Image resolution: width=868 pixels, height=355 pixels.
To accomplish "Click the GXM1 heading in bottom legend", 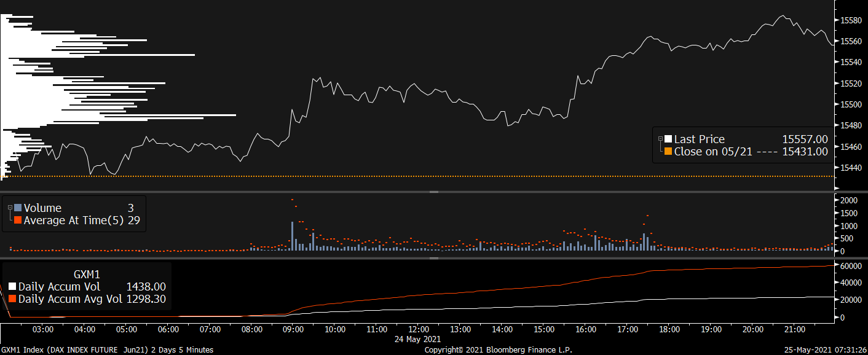I will click(x=87, y=275).
